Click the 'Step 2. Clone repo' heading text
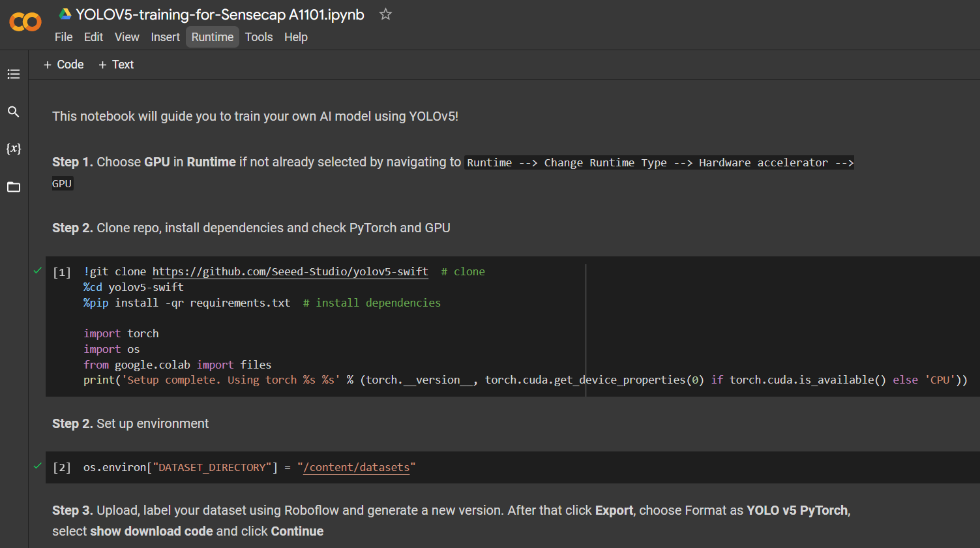 point(251,228)
